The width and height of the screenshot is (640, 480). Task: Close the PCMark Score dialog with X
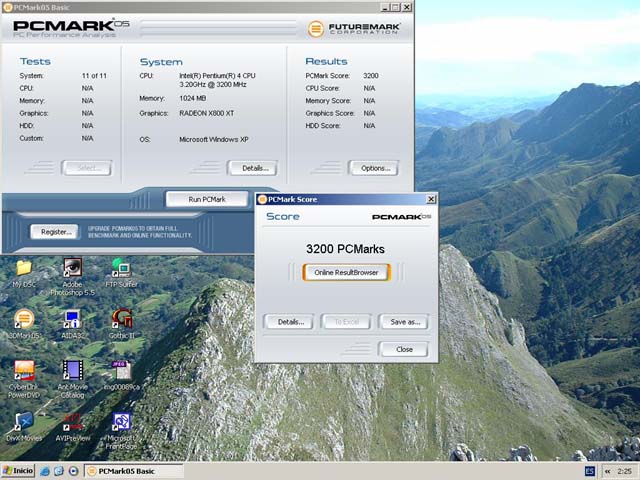[431, 199]
